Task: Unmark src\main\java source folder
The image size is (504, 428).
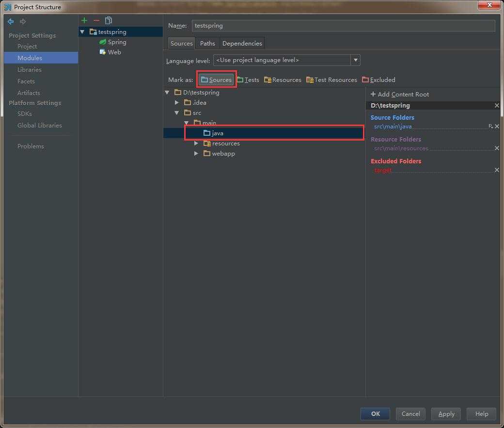Action: click(x=497, y=127)
